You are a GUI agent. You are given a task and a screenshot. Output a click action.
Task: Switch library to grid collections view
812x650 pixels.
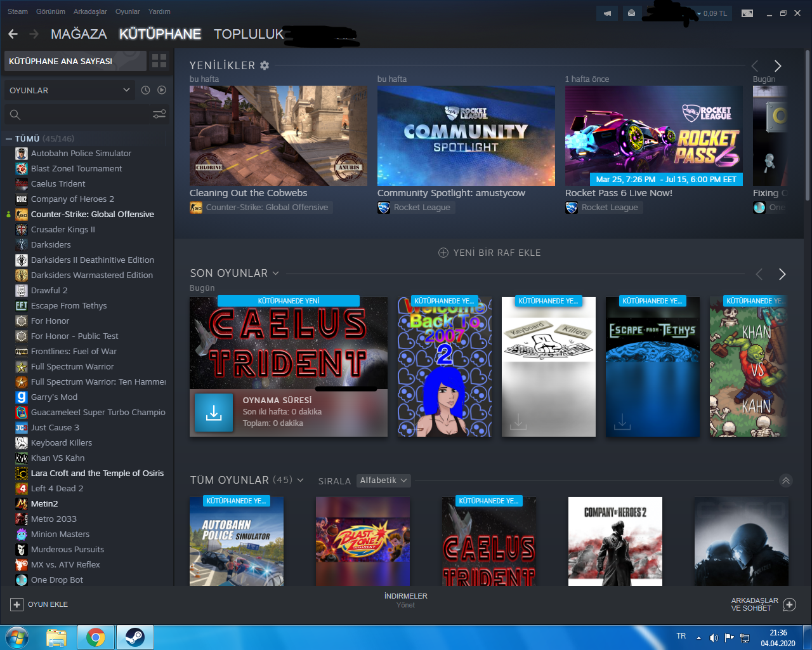pos(159,61)
